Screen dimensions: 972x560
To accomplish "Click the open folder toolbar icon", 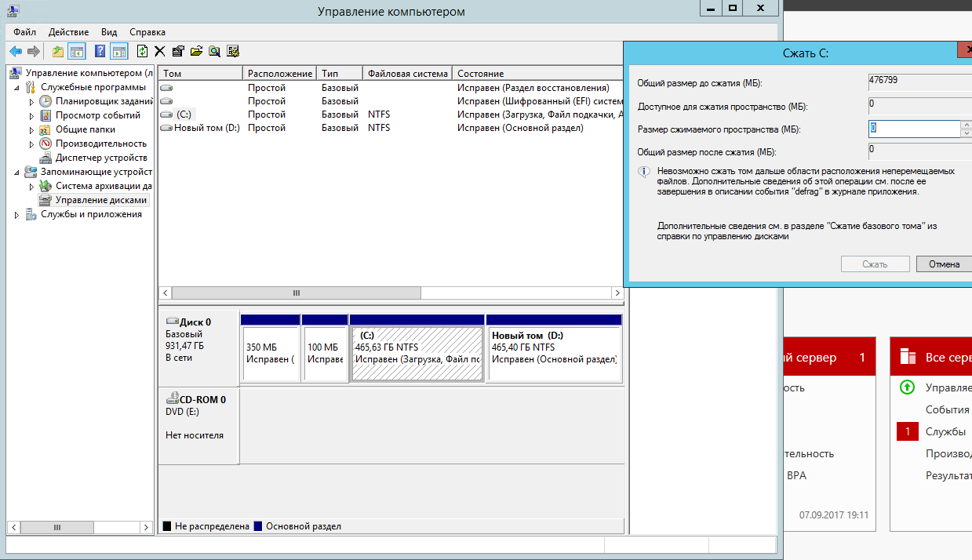I will (x=196, y=51).
